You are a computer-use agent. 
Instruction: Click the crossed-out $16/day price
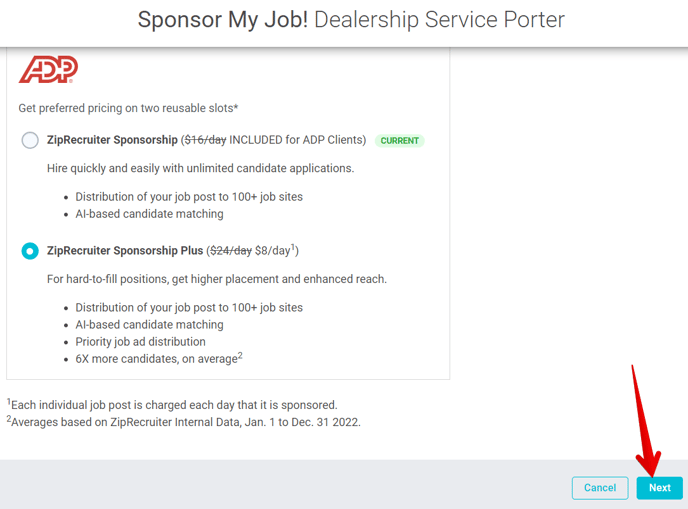point(205,140)
